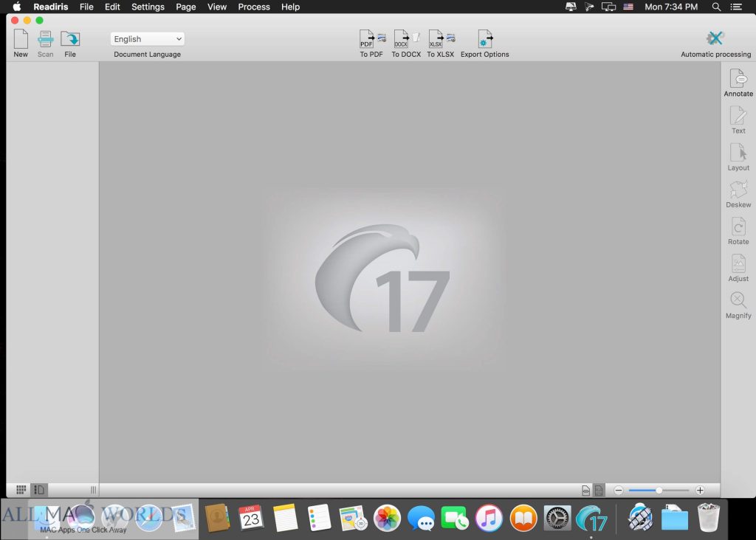
Task: Open Photos from the Dock
Action: tap(387, 519)
